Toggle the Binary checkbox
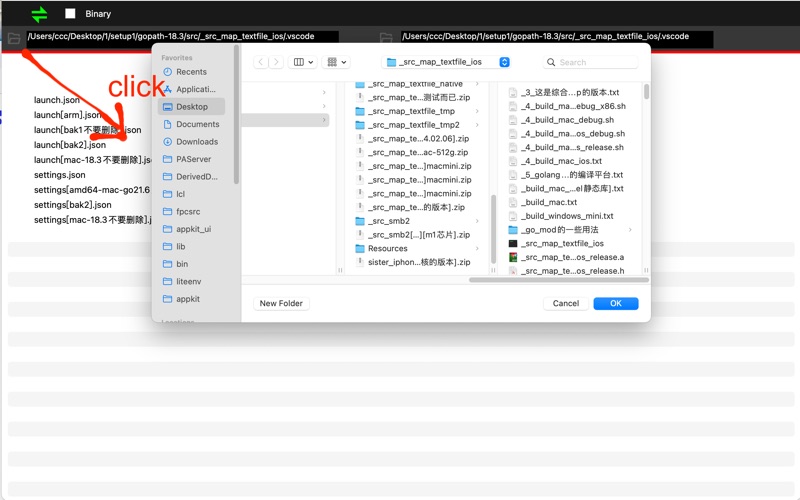Screen dimensions: 800x500 click(x=70, y=14)
